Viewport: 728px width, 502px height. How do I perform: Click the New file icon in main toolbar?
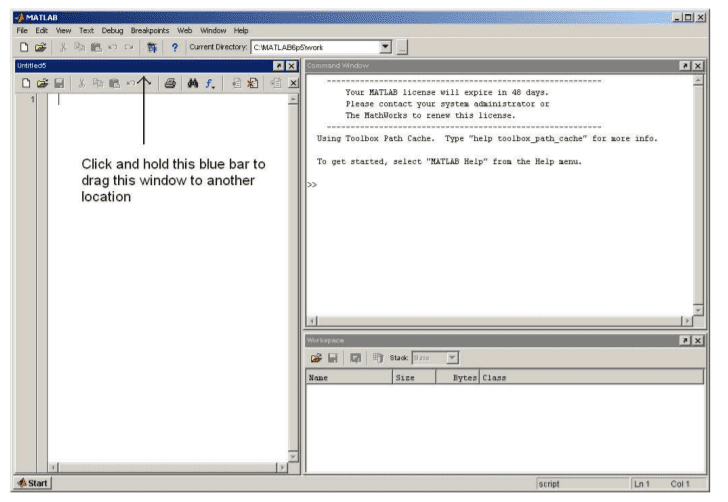pos(24,47)
